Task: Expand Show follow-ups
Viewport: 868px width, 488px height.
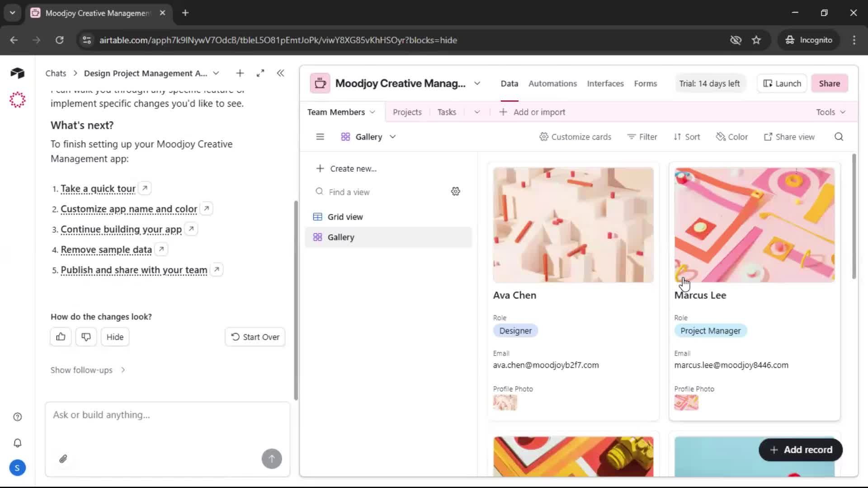Action: pos(88,370)
